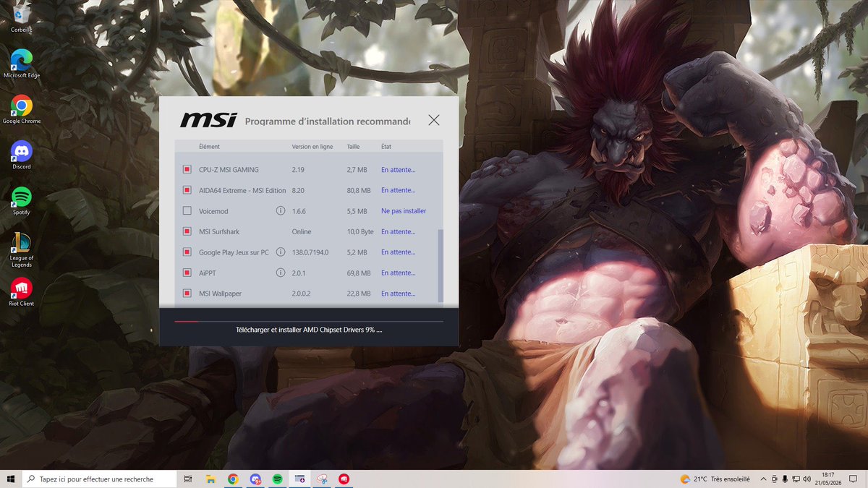Uncheck AIDA64 Extreme - MSI Edition
Image resolution: width=868 pixels, height=488 pixels.
tap(187, 190)
